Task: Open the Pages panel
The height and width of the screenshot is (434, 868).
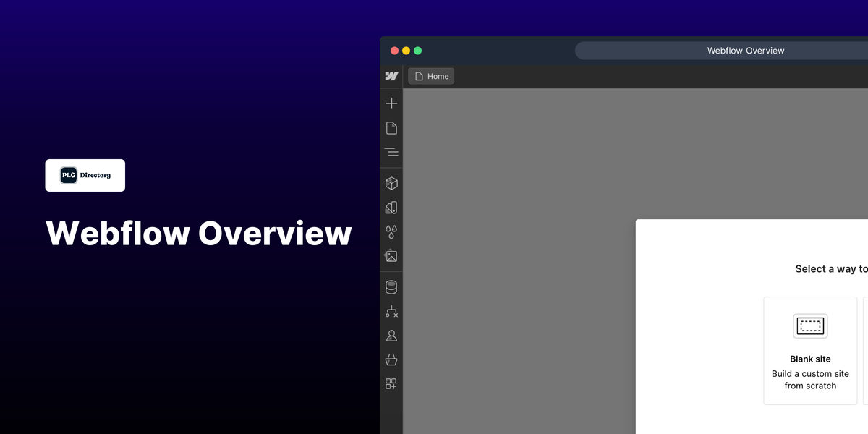Action: 391,127
